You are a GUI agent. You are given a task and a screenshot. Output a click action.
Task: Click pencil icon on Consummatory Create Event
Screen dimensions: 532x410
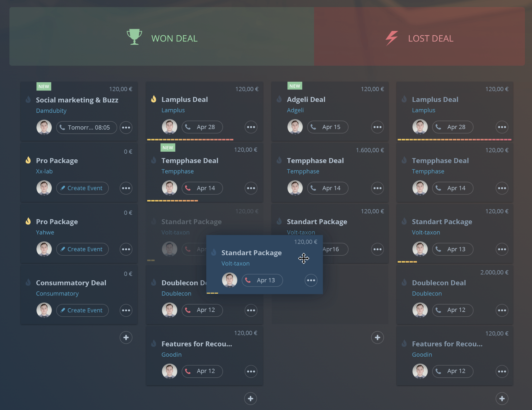point(62,310)
